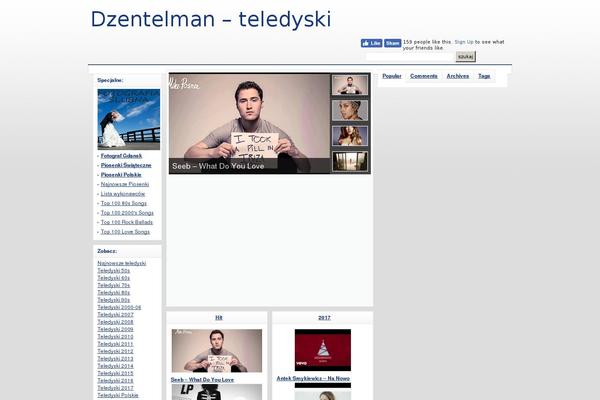
Task: Open the Teledyski 50s link
Action: click(x=114, y=271)
